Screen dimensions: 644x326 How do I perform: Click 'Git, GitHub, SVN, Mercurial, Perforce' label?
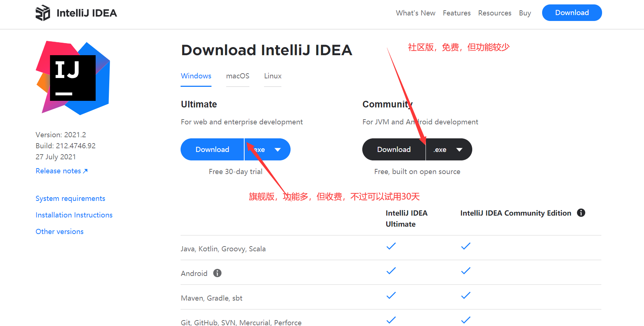241,322
